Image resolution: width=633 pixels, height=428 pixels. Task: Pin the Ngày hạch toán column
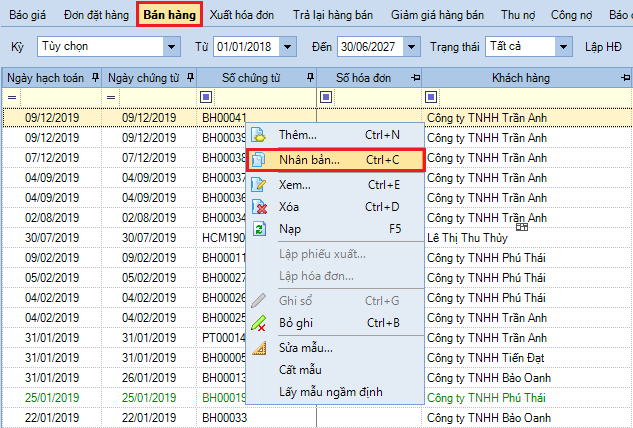point(95,77)
